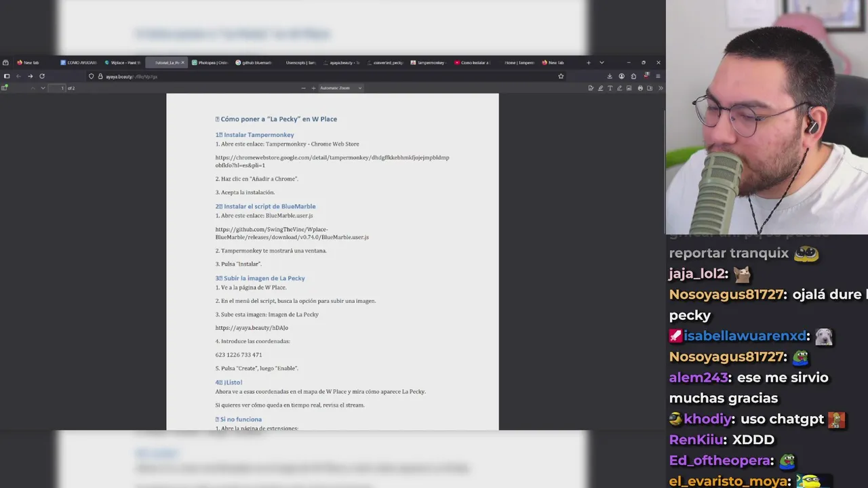Toggle the PDF viewer sidebar

pyautogui.click(x=5, y=88)
